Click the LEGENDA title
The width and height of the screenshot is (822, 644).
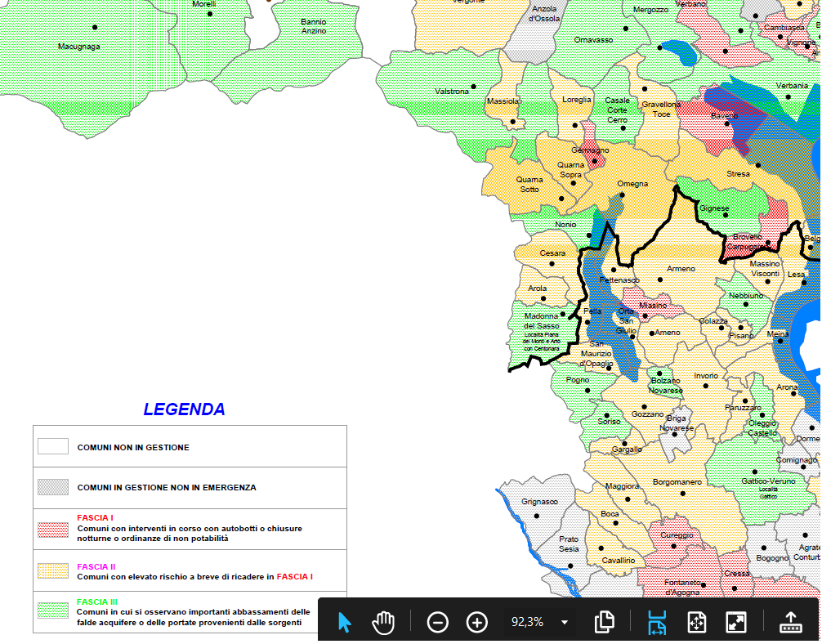point(184,409)
